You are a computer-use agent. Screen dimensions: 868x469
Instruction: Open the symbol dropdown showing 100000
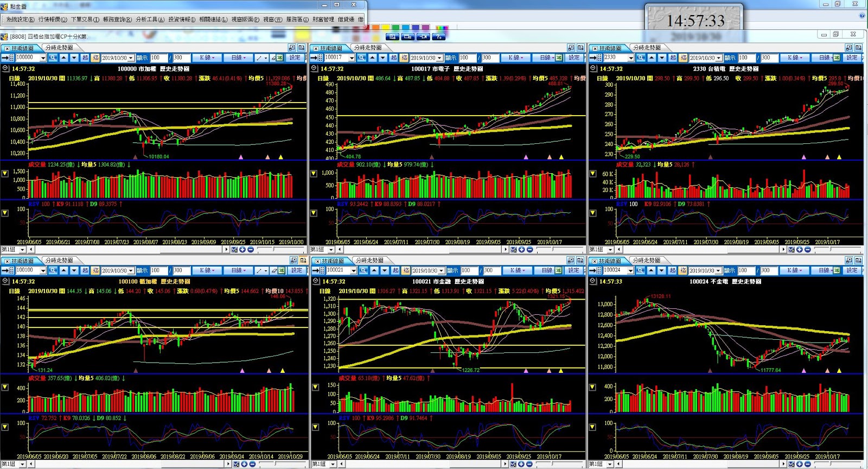(43, 58)
